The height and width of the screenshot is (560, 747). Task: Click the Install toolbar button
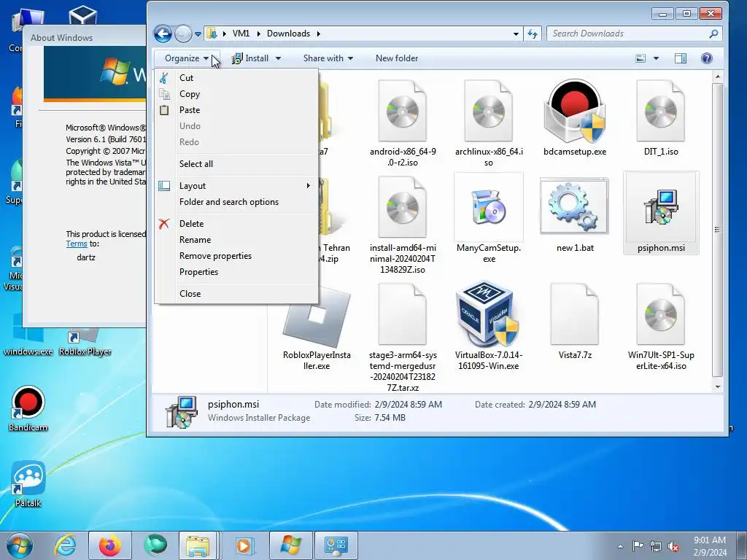(x=251, y=58)
